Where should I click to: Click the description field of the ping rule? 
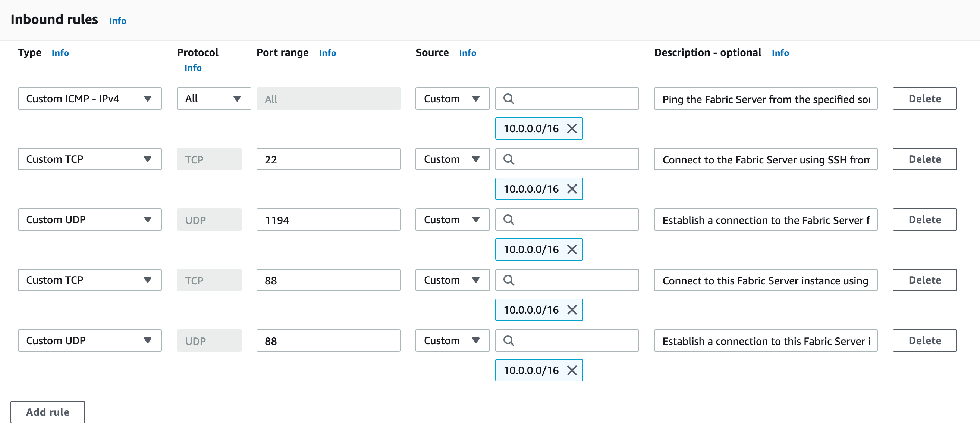(x=765, y=99)
